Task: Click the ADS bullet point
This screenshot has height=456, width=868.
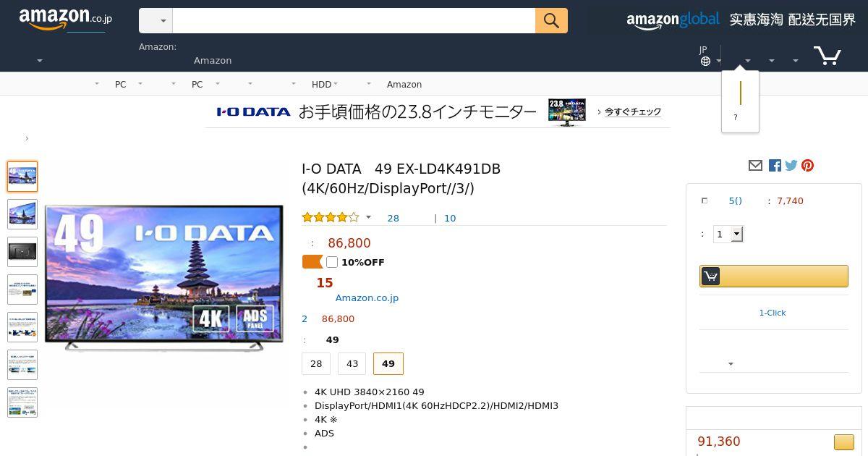Action: [x=324, y=433]
